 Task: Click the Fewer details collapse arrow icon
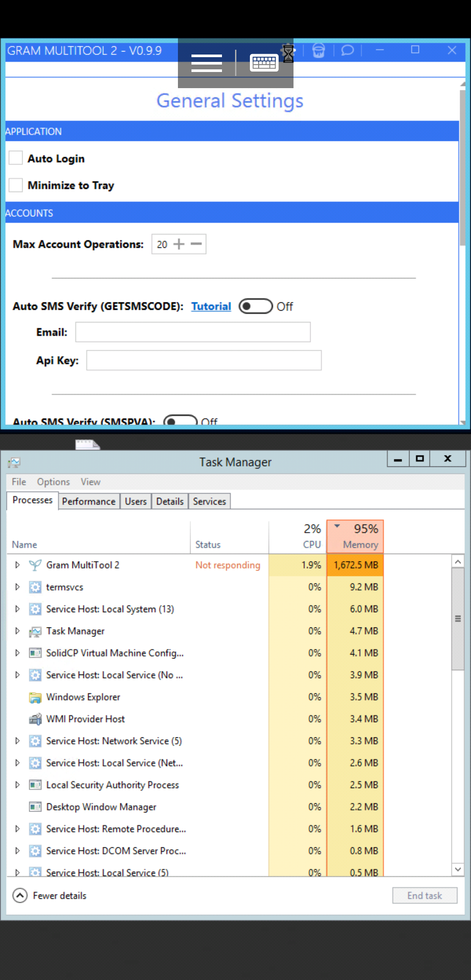20,895
